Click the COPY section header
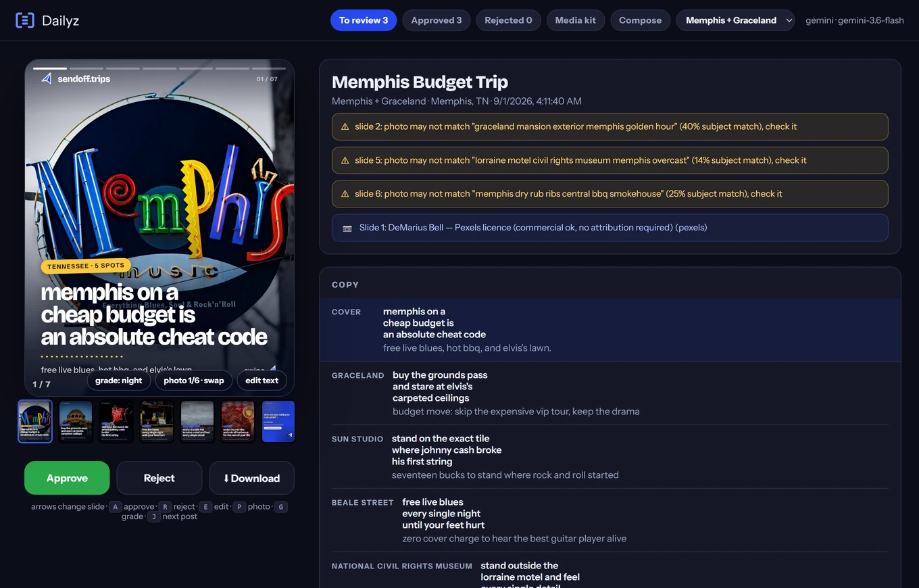This screenshot has width=919, height=588. click(x=345, y=285)
